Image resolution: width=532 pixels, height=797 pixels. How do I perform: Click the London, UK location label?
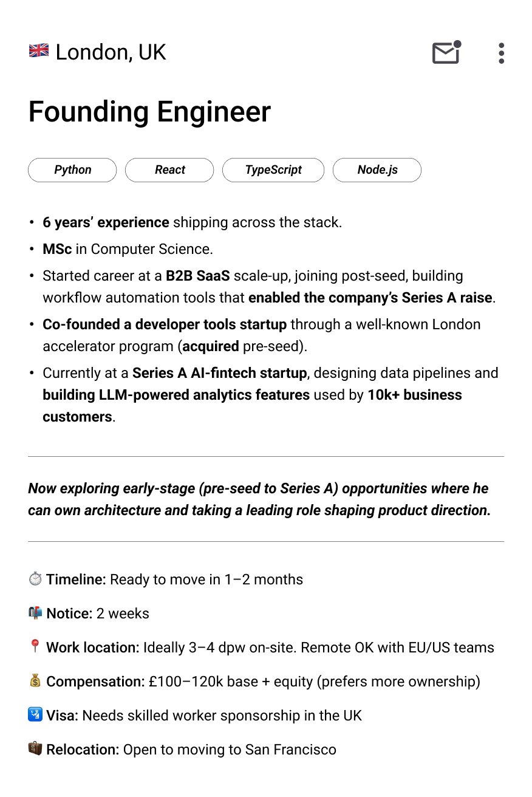point(111,52)
